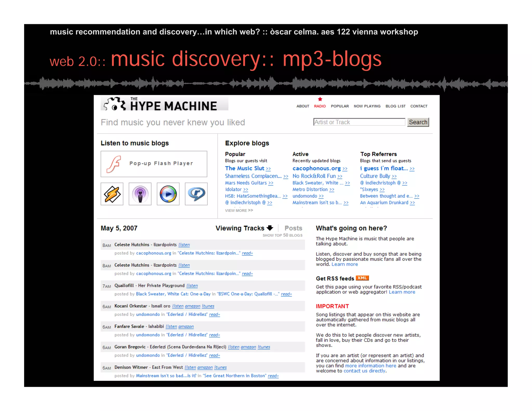The image size is (532, 411).
Task: Open the iTunes podcast icon
Action: [140, 194]
